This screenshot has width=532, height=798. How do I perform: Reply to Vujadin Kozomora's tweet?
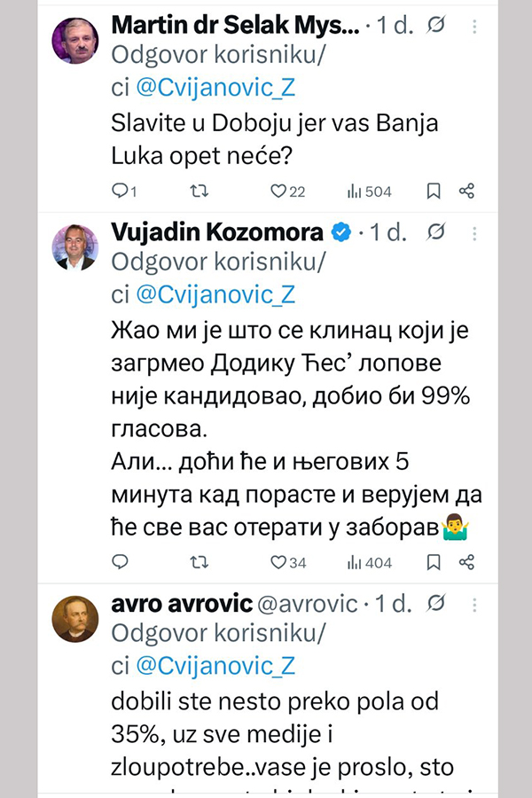pos(121,561)
